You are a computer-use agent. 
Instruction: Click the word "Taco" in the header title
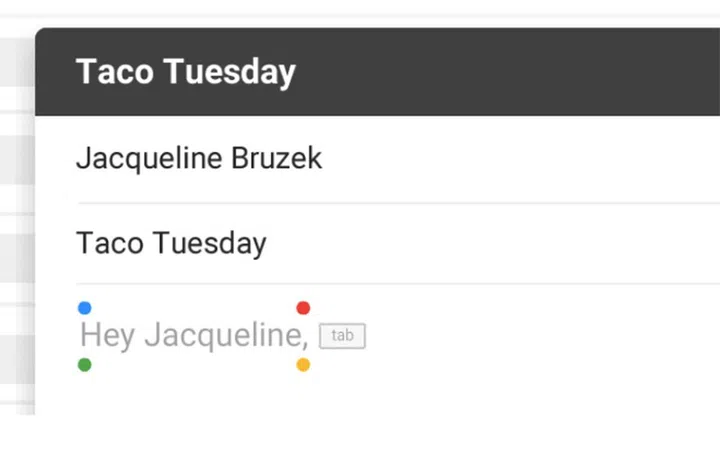coord(114,72)
